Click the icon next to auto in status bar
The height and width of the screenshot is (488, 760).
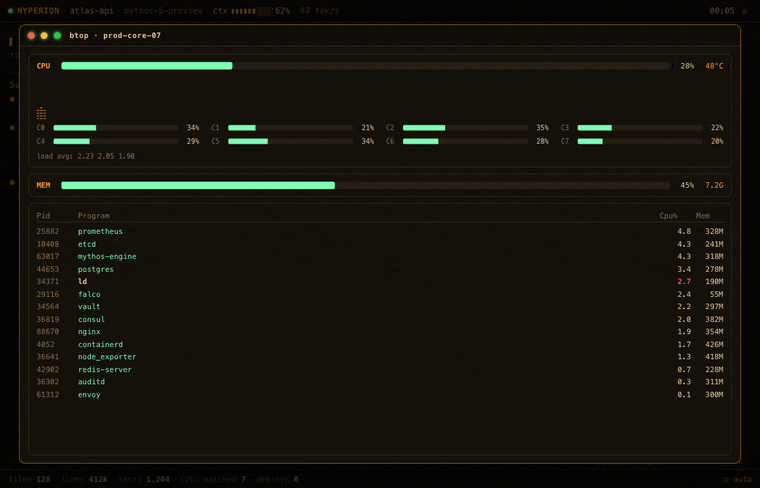tap(725, 479)
